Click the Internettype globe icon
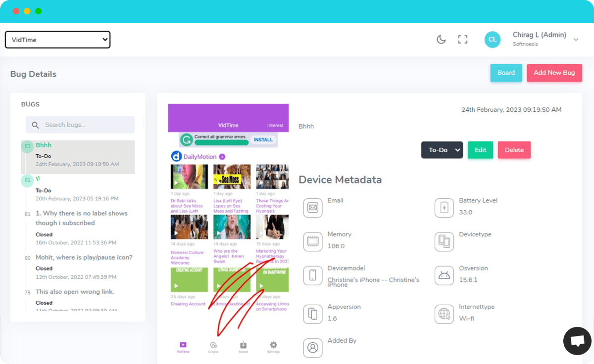594x364 pixels. coord(444,314)
